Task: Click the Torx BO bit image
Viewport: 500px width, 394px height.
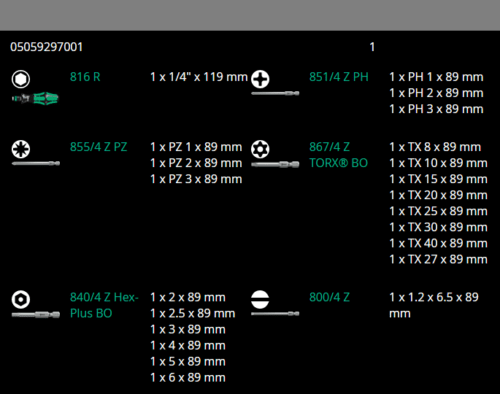Action: click(x=275, y=164)
